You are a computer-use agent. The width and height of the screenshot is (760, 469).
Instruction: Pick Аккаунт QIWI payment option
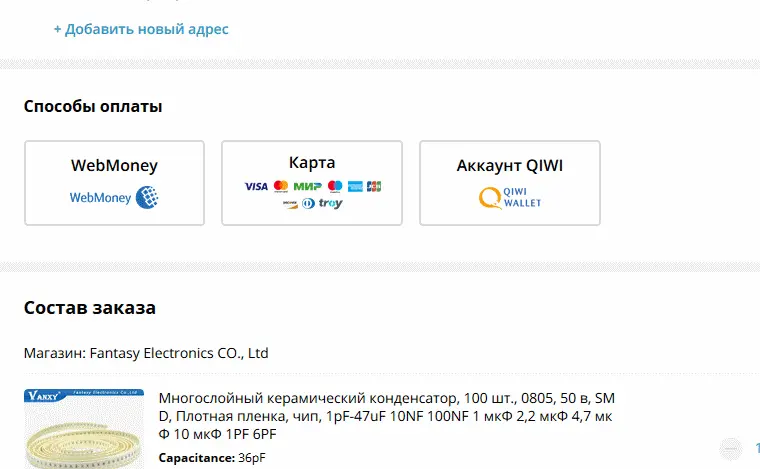(510, 183)
